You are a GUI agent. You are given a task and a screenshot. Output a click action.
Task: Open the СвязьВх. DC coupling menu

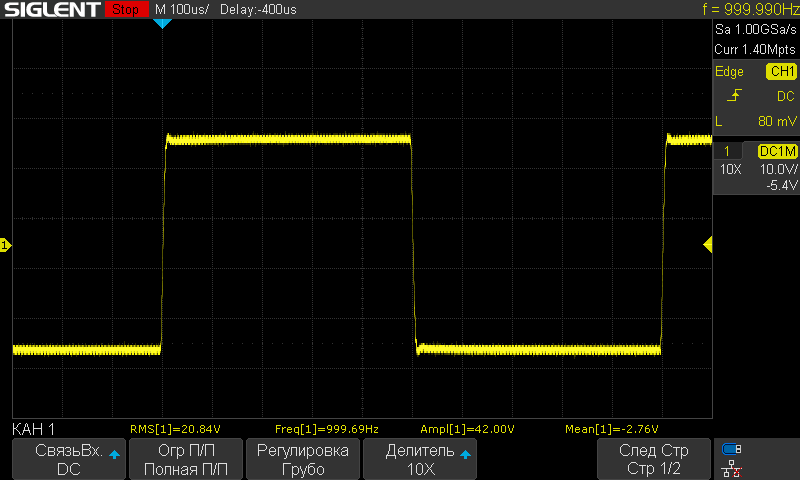(x=69, y=459)
